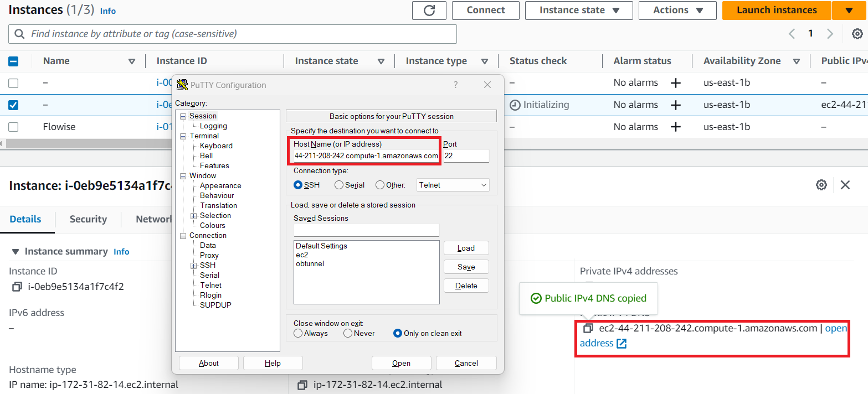Open the Telnet connection type combo box
The height and width of the screenshot is (394, 868).
click(453, 185)
